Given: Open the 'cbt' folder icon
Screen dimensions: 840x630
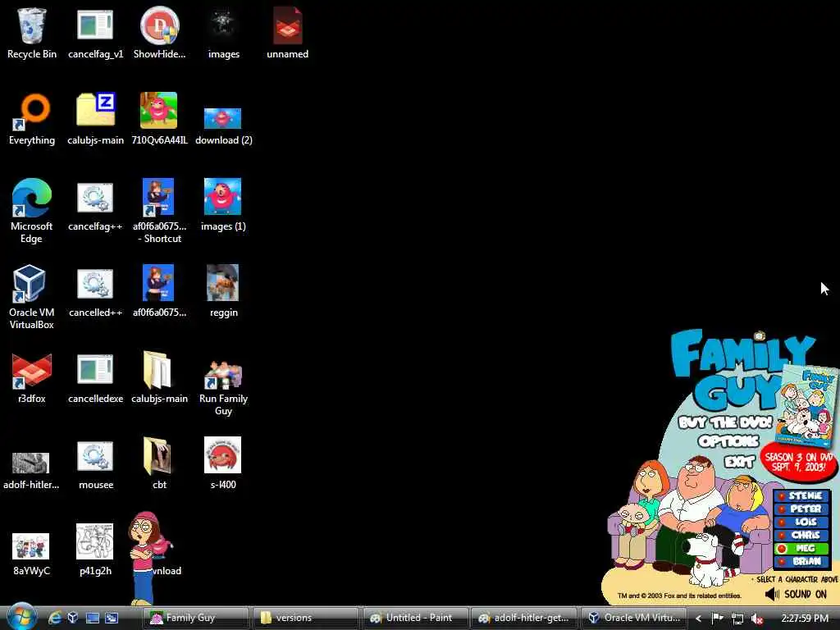Looking at the screenshot, I should [159, 463].
